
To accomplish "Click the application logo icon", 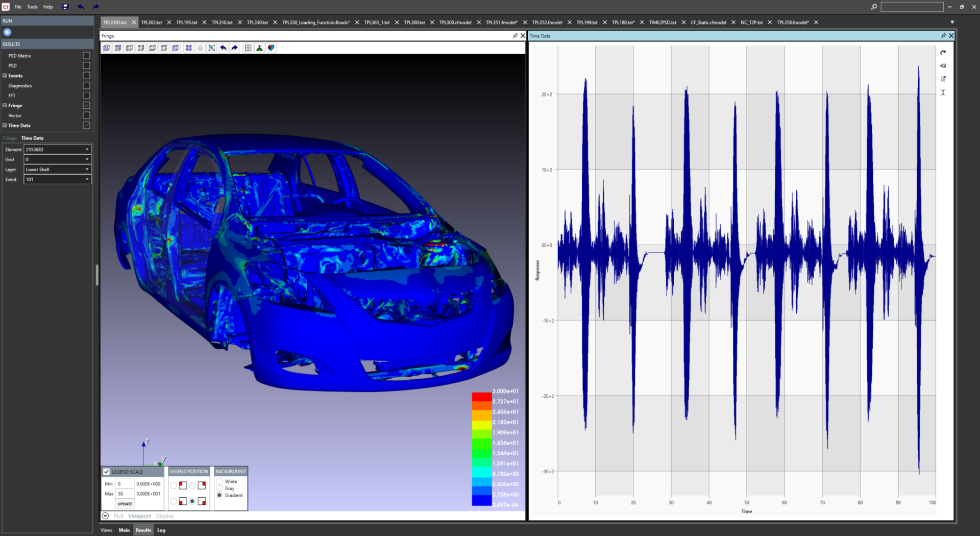I will pyautogui.click(x=6, y=7).
